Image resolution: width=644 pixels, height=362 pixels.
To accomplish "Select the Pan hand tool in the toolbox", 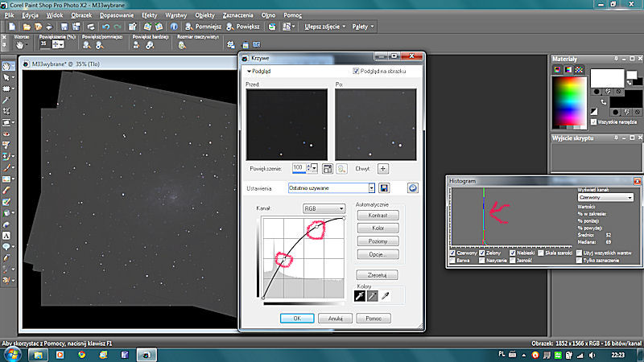I will (6, 66).
